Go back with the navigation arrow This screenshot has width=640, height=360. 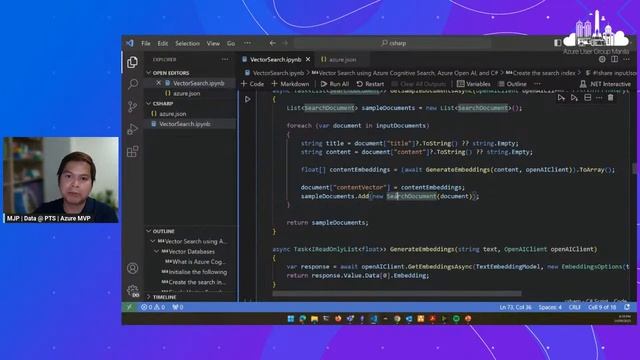[x=272, y=43]
